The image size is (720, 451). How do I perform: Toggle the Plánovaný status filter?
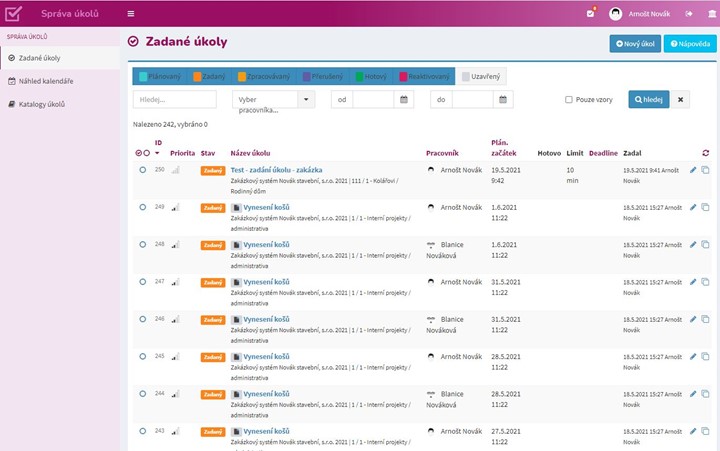click(160, 77)
